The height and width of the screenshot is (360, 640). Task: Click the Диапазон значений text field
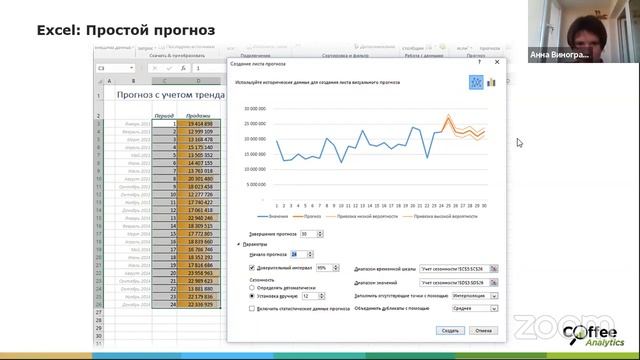pyautogui.click(x=455, y=282)
